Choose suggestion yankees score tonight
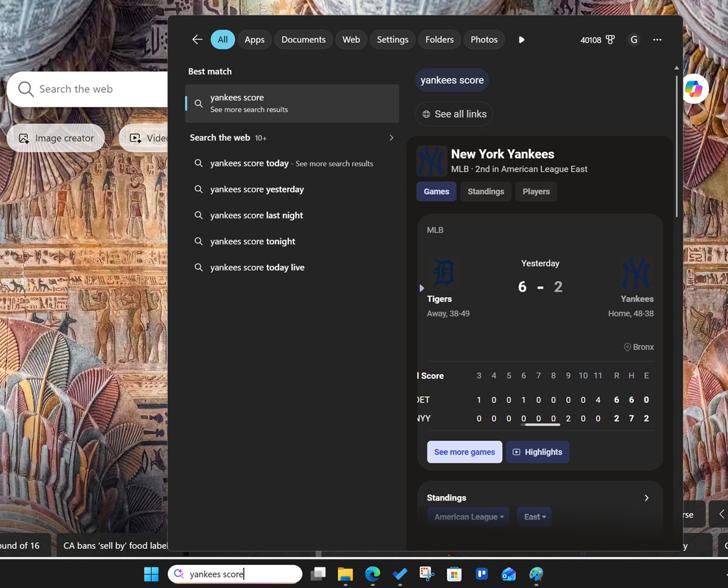728x588 pixels. pyautogui.click(x=292, y=241)
